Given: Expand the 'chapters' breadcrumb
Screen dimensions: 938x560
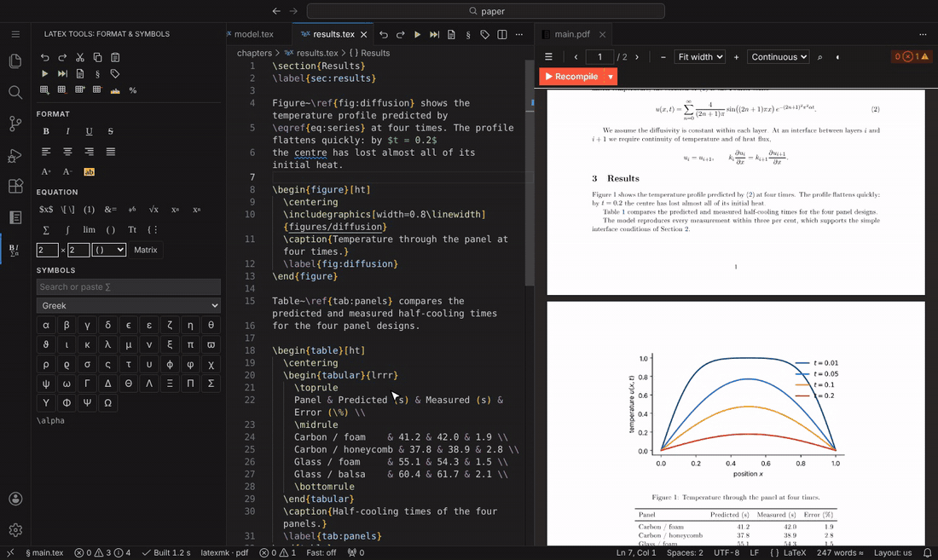Looking at the screenshot, I should (x=254, y=53).
